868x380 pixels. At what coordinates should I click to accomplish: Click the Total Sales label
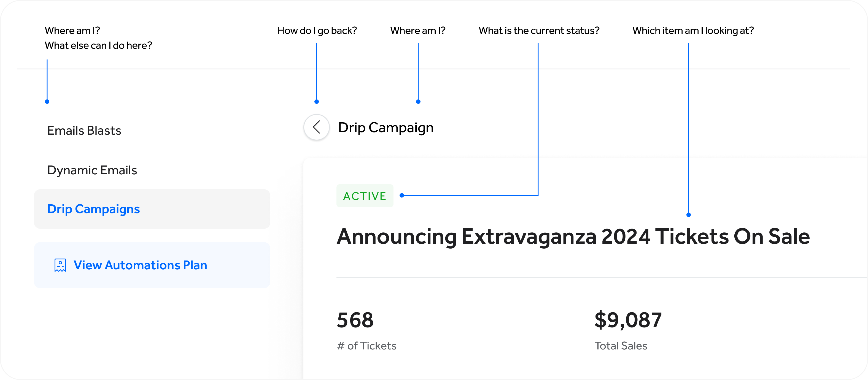click(621, 346)
